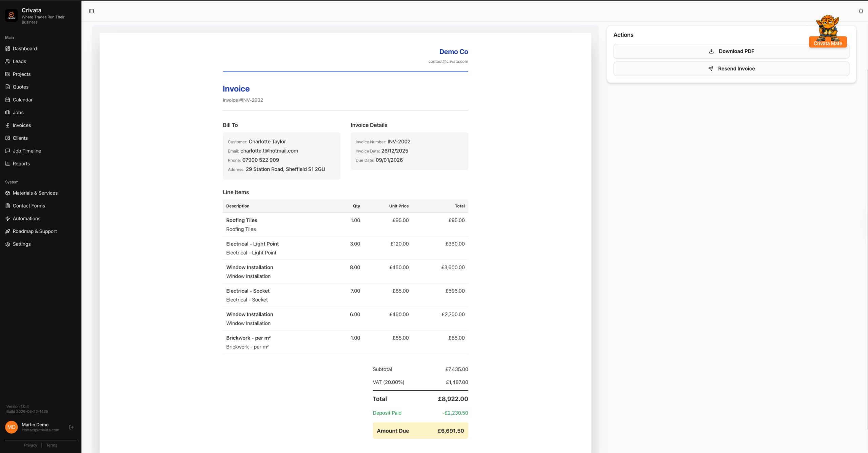Screen dimensions: 868x453
Task: Click the Deposit Paid amount -£2,230.50
Action: 455,413
